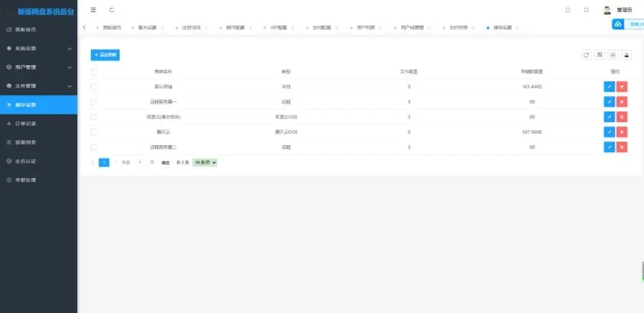Open 举报处理 in the sidebar

(x=39, y=180)
